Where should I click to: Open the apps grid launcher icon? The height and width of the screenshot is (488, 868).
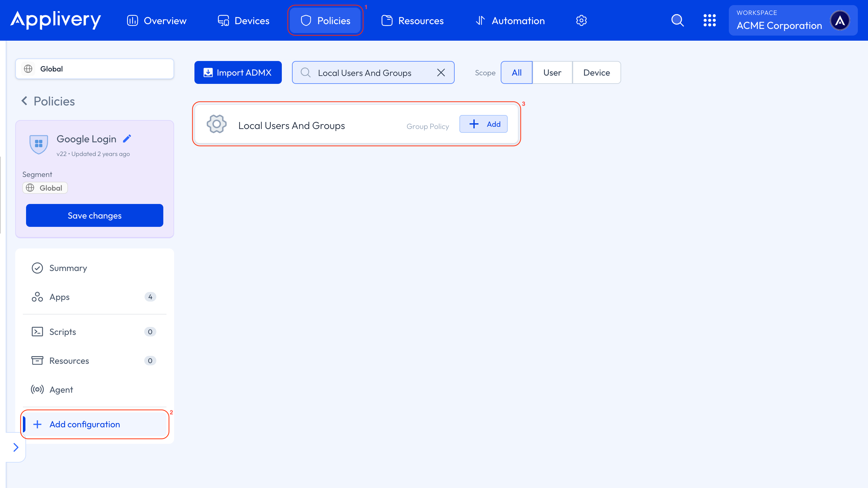pos(710,20)
